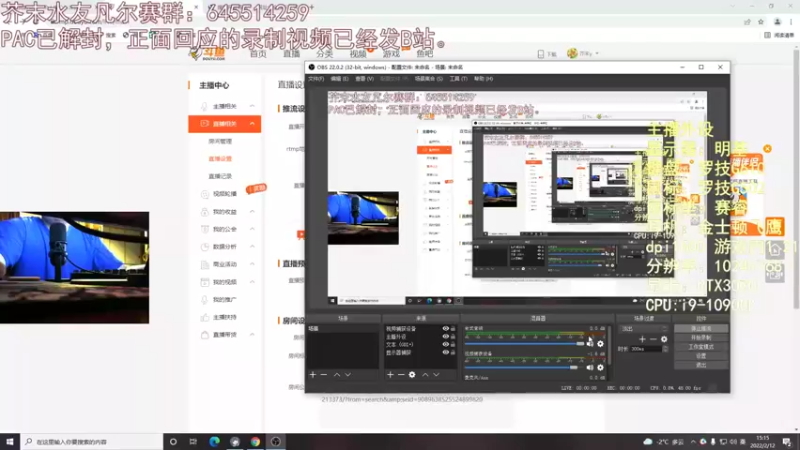Open the OBS 文件(F) menu

[x=316, y=79]
